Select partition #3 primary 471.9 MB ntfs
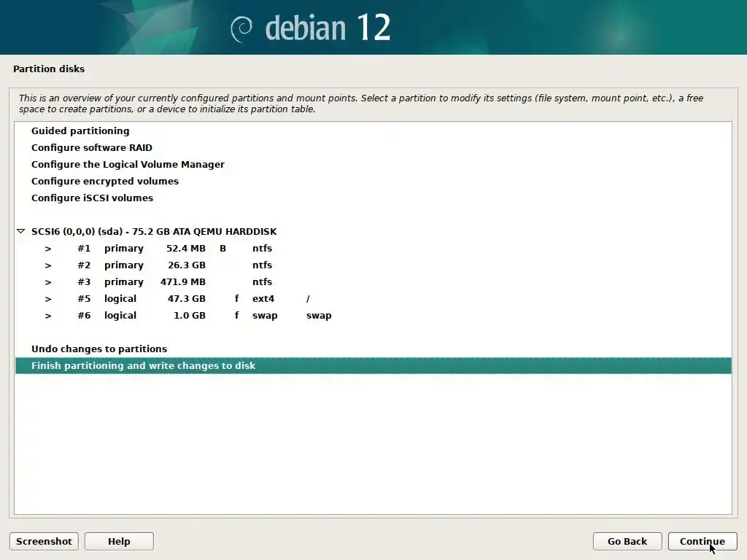 [x=373, y=281]
